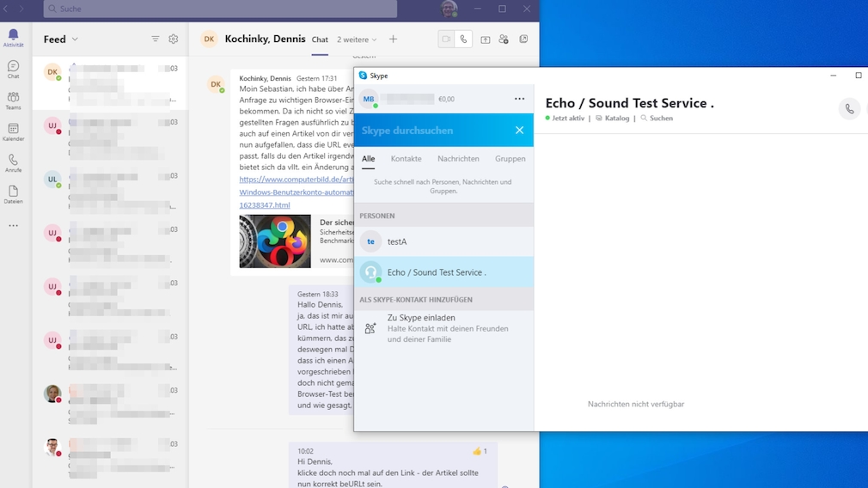Viewport: 868px width, 488px height.
Task: Click the Skype logo in title bar
Action: coord(363,76)
